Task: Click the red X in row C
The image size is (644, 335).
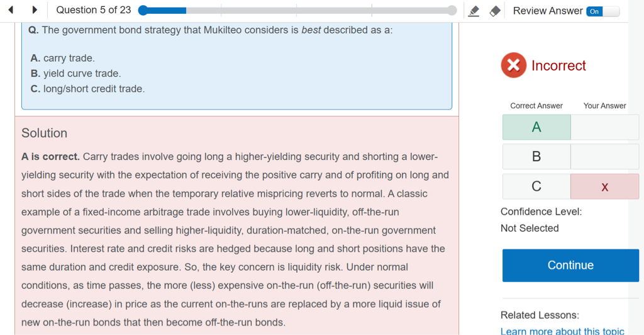Action: coord(604,187)
